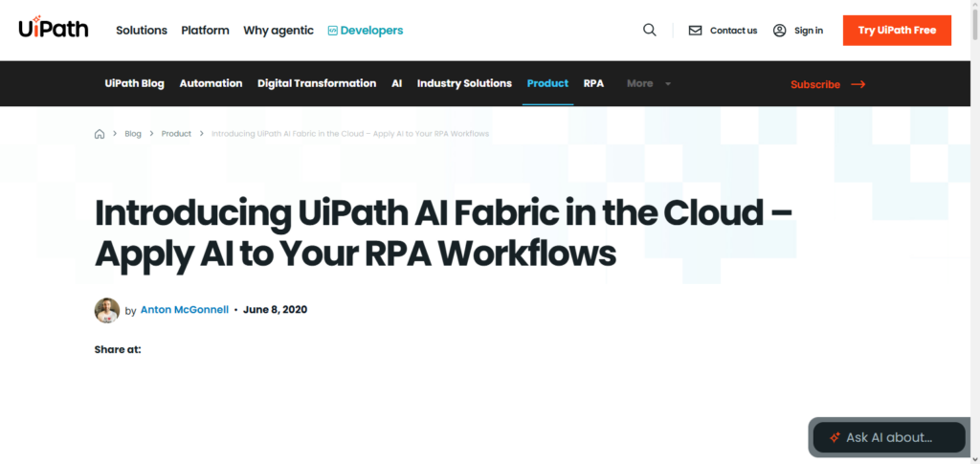Select the Automation blog category
Viewport: 980px width, 464px height.
pyautogui.click(x=211, y=83)
